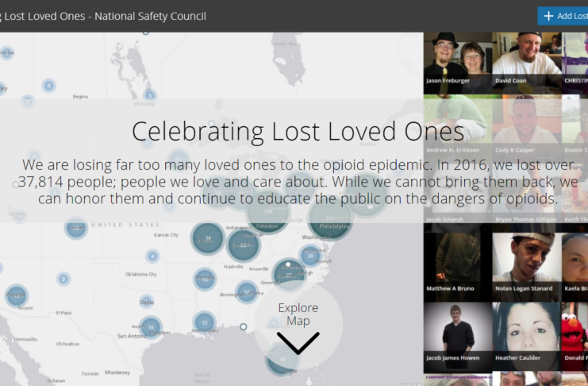Click the Atlanta map cluster marker
The image size is (588, 386).
pyautogui.click(x=247, y=291)
